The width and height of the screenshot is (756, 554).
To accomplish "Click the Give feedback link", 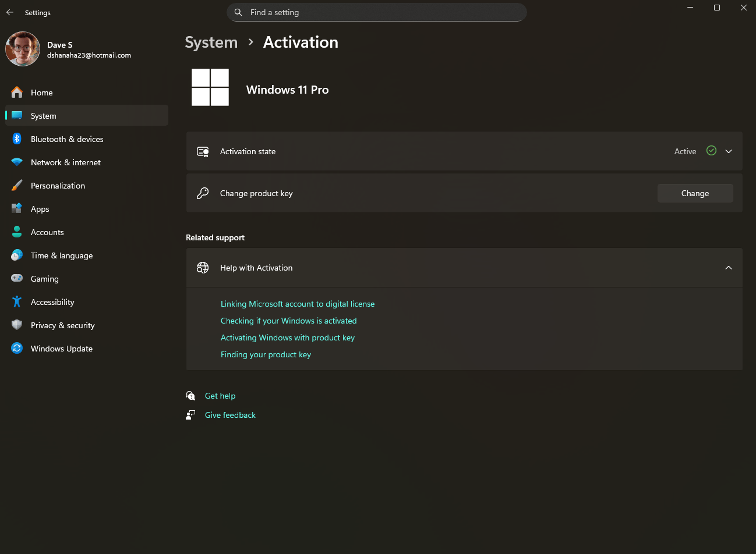I will click(230, 415).
